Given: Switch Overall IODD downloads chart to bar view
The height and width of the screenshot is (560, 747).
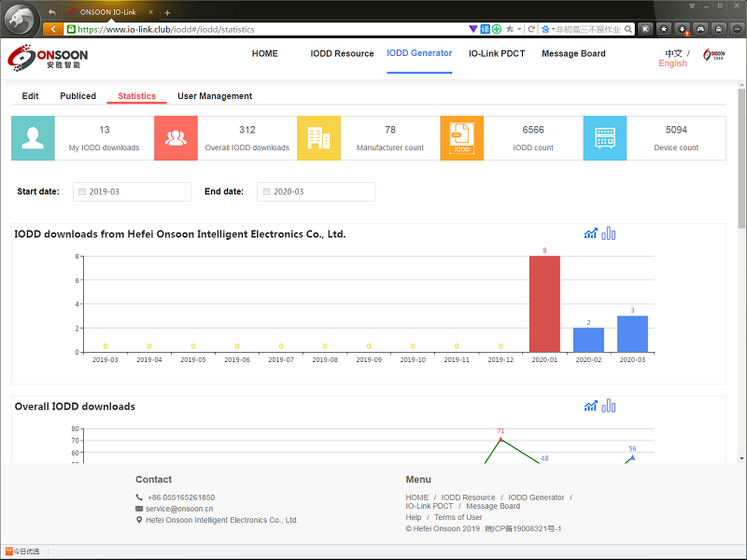Looking at the screenshot, I should pyautogui.click(x=609, y=406).
